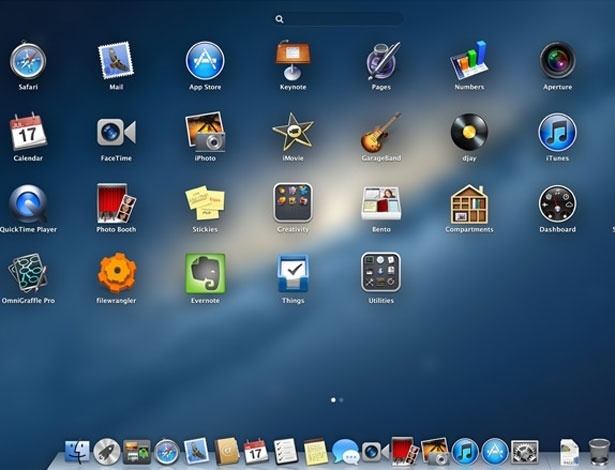Launch Mail from the Launchpad grid
Viewport: 615px width, 470px height.
(116, 61)
